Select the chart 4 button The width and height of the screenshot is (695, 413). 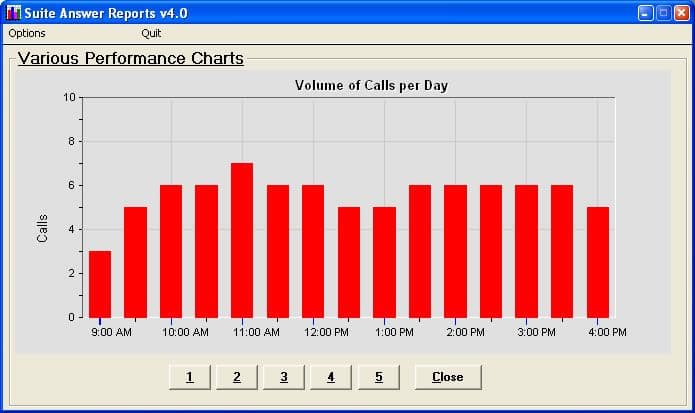click(331, 377)
